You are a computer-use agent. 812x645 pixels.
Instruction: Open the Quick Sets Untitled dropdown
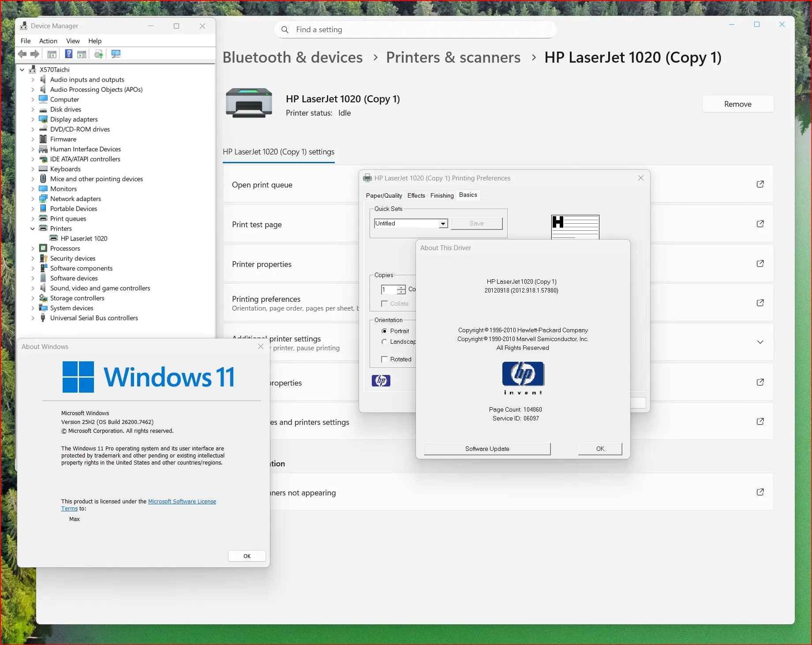pyautogui.click(x=442, y=224)
